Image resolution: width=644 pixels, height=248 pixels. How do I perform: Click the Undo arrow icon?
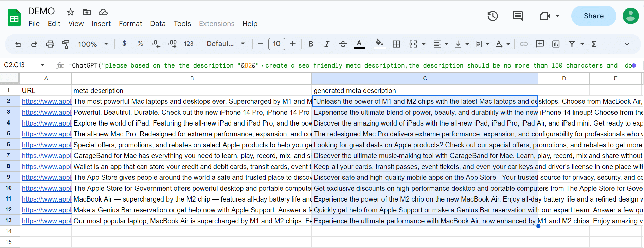coord(18,44)
